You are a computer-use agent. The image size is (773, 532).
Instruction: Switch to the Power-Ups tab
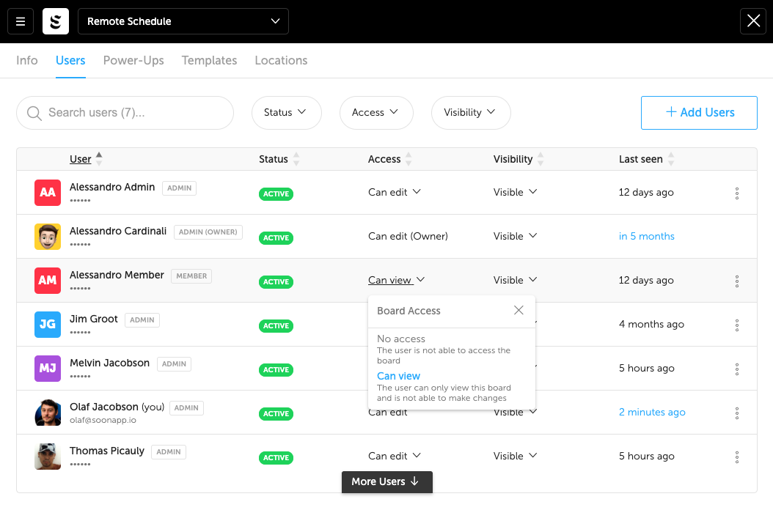point(133,60)
